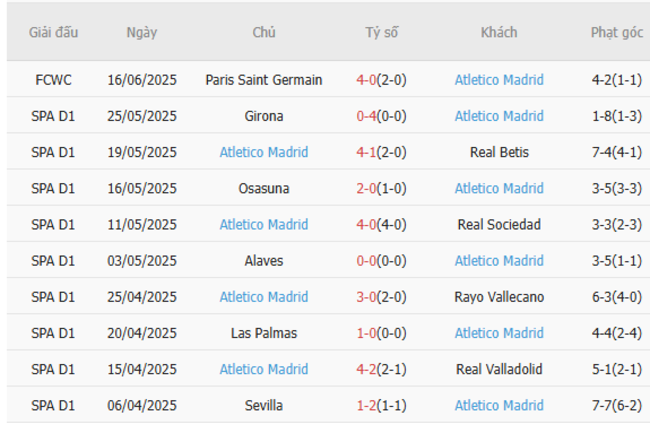The image size is (650, 433).
Task: Click the FCWC league label
Action: [53, 80]
